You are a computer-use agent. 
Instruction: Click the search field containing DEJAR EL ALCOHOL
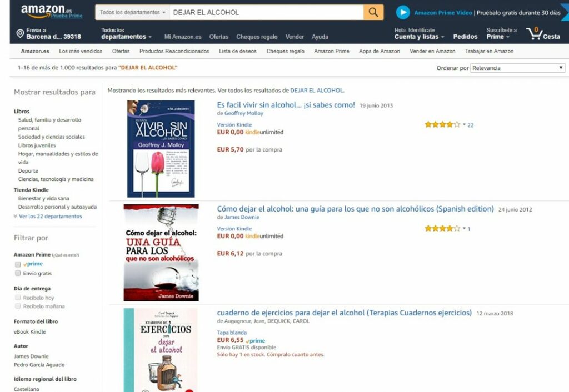click(266, 12)
